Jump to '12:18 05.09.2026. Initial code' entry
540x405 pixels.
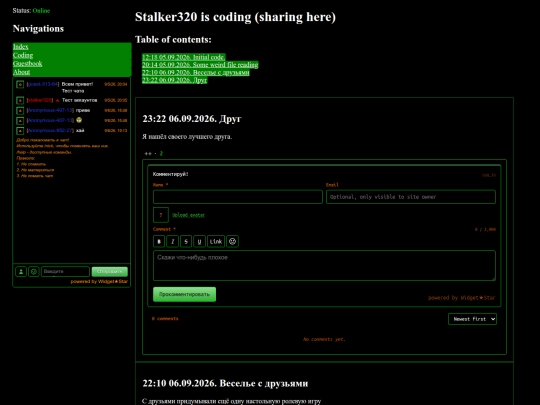pyautogui.click(x=184, y=57)
